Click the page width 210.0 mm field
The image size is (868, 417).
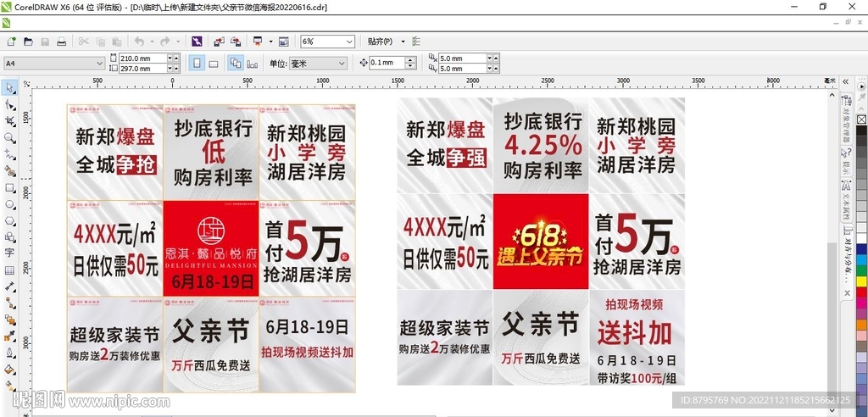(x=142, y=58)
